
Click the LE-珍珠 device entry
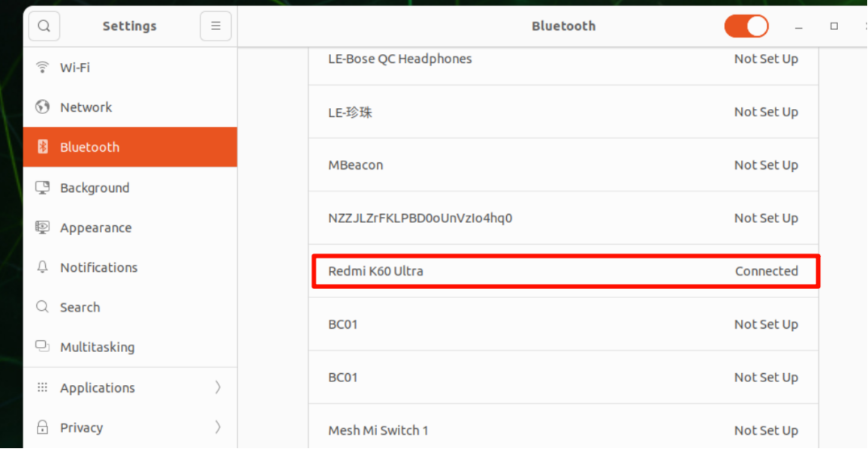tap(563, 113)
